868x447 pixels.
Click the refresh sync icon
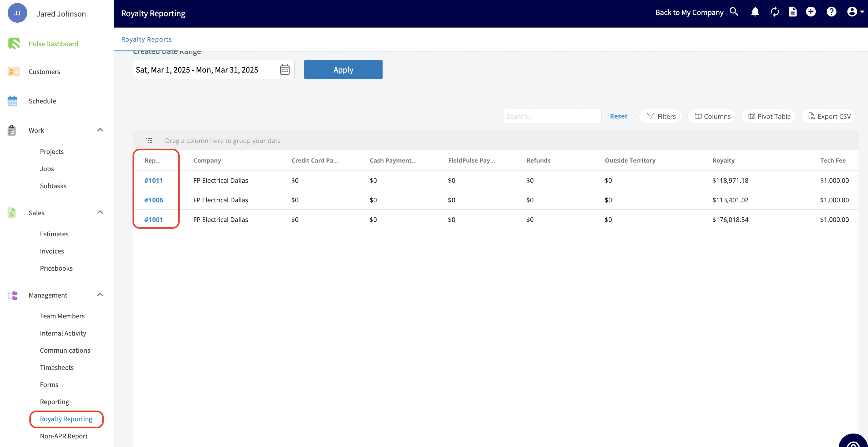[x=775, y=12]
